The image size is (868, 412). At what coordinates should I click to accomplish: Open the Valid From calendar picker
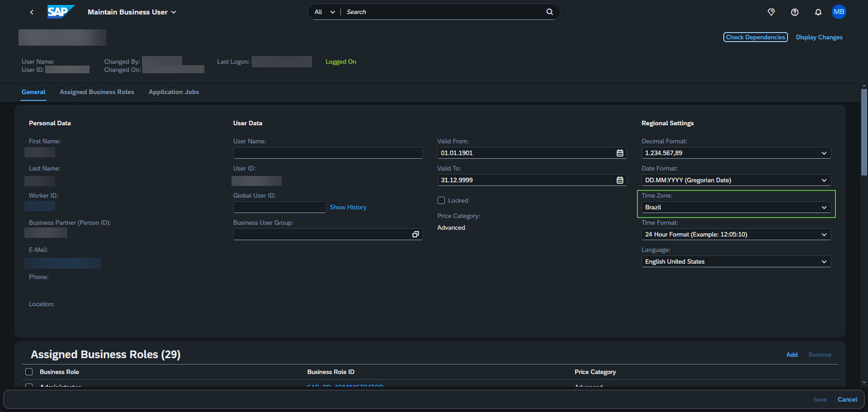pyautogui.click(x=620, y=153)
